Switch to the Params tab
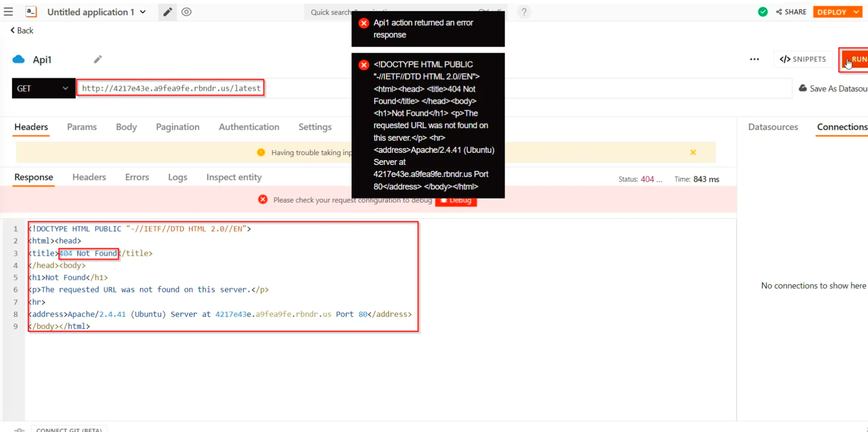The width and height of the screenshot is (868, 432). (82, 127)
